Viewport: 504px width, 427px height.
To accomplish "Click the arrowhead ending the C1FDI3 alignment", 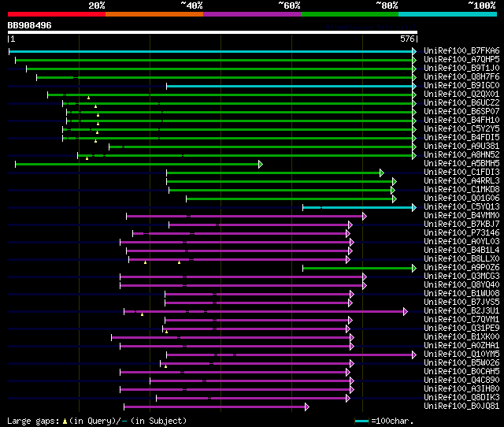I will click(382, 173).
